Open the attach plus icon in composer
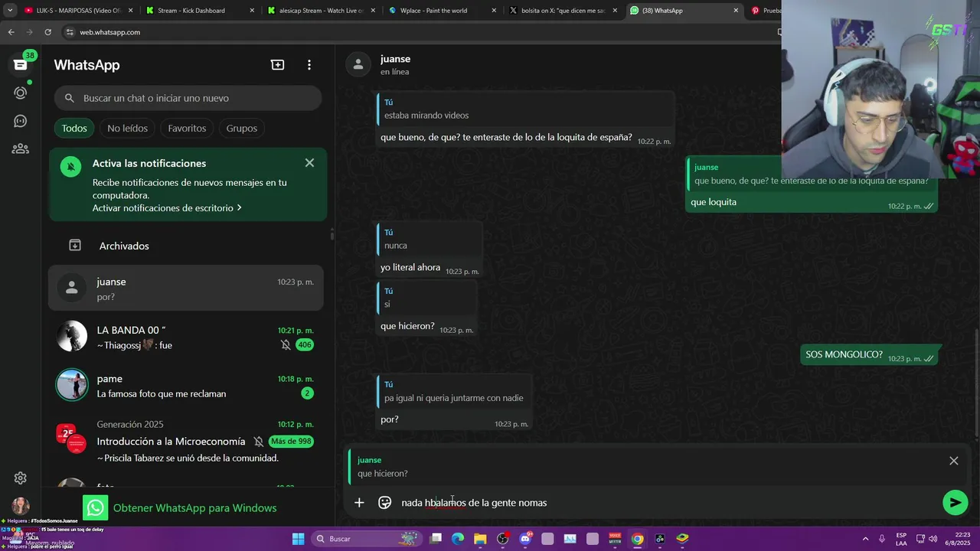The image size is (980, 551). click(x=359, y=503)
